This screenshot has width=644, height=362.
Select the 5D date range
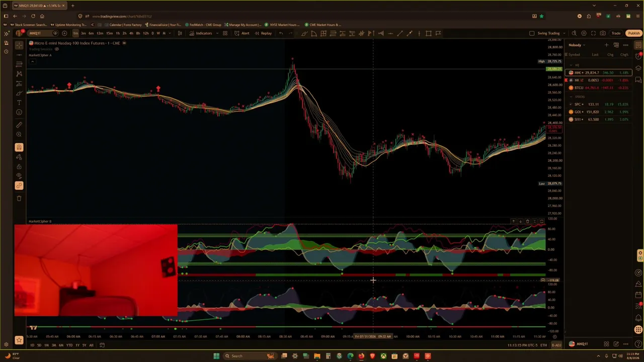tap(39, 345)
